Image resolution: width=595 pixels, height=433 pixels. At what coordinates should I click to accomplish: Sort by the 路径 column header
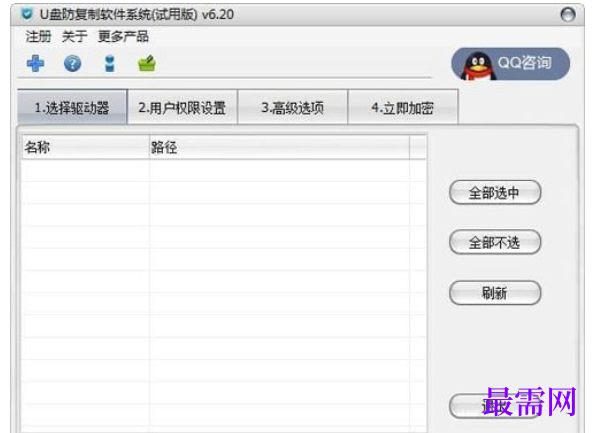pyautogui.click(x=279, y=147)
